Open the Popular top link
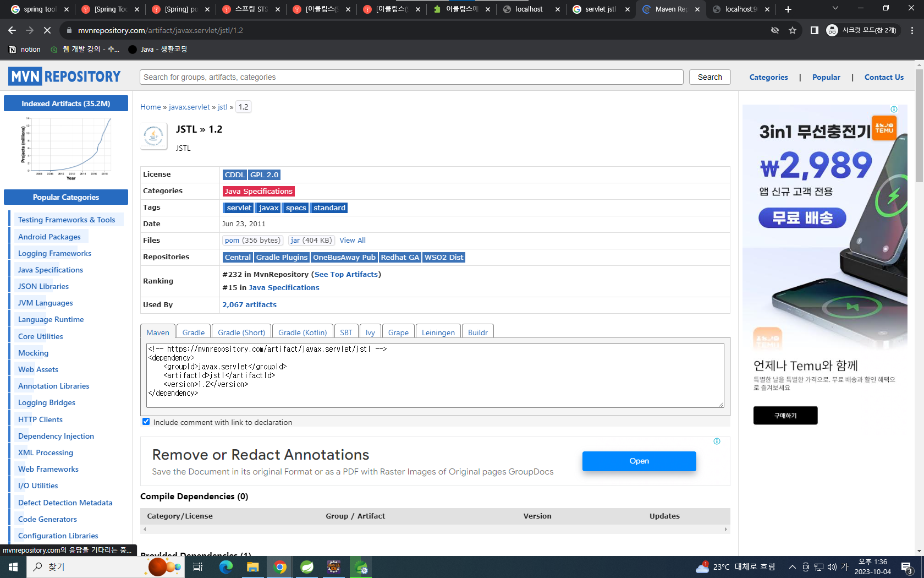 click(x=826, y=77)
